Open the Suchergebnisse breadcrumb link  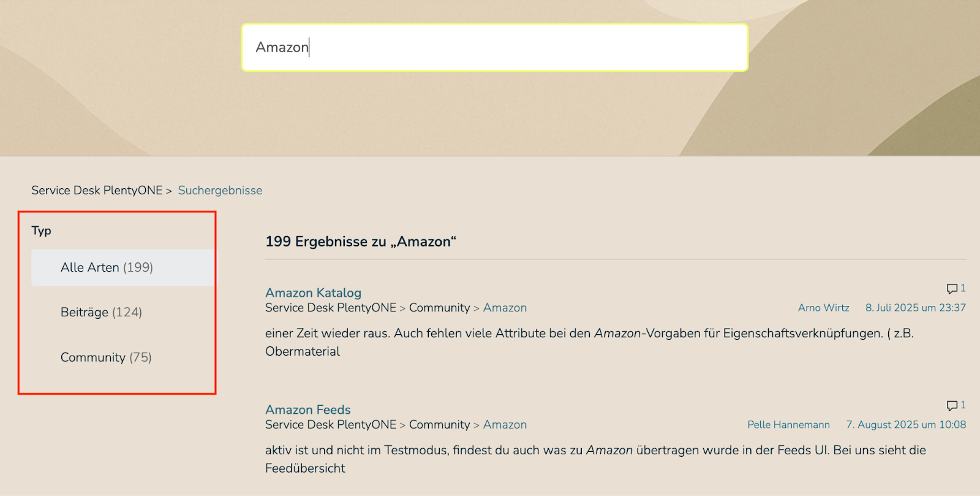pos(220,191)
